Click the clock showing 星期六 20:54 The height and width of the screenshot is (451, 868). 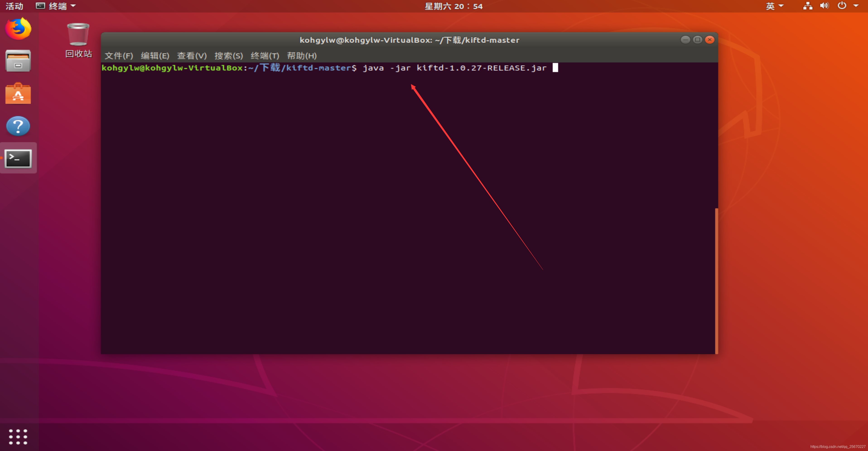[453, 6]
